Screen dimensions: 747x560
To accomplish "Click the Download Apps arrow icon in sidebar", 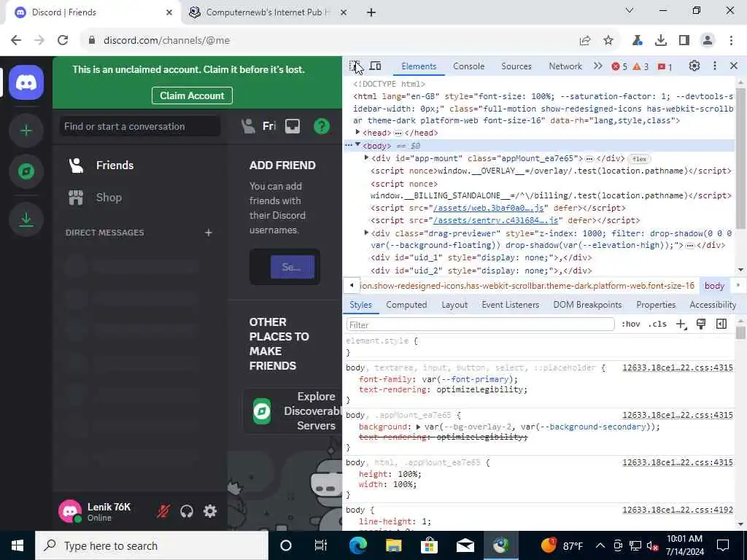I will tap(26, 219).
